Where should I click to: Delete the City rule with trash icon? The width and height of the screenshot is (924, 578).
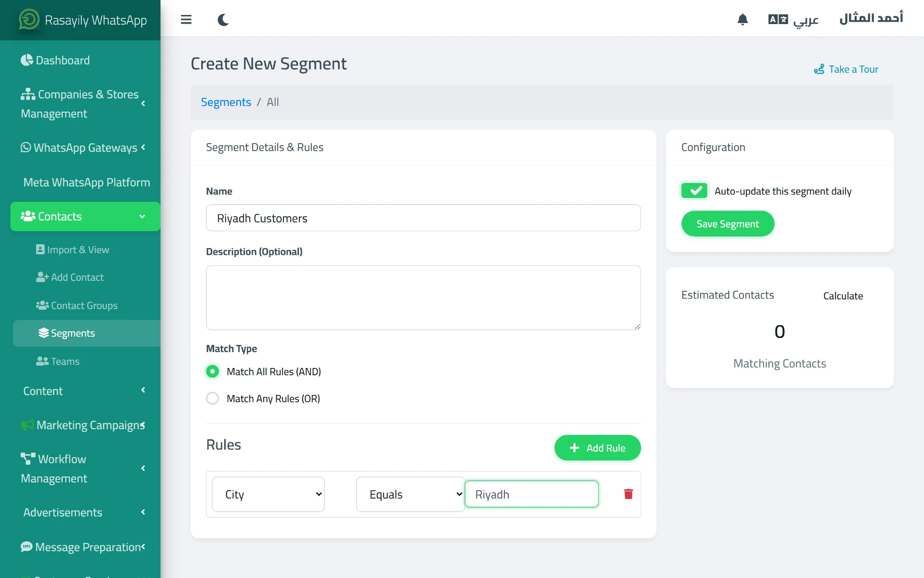[x=629, y=494]
